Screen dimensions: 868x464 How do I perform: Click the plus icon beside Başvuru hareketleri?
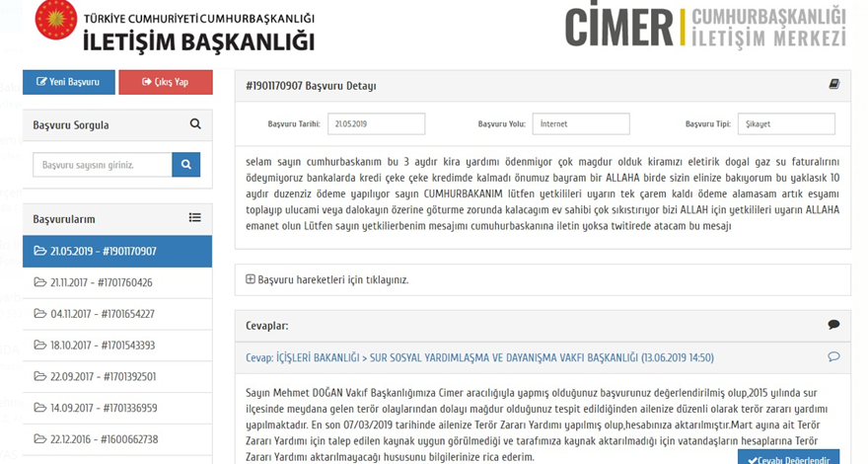pos(251,279)
